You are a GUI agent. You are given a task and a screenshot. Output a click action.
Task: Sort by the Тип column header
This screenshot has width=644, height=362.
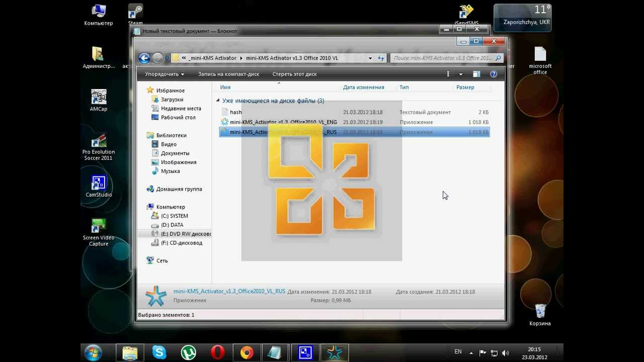pos(404,87)
